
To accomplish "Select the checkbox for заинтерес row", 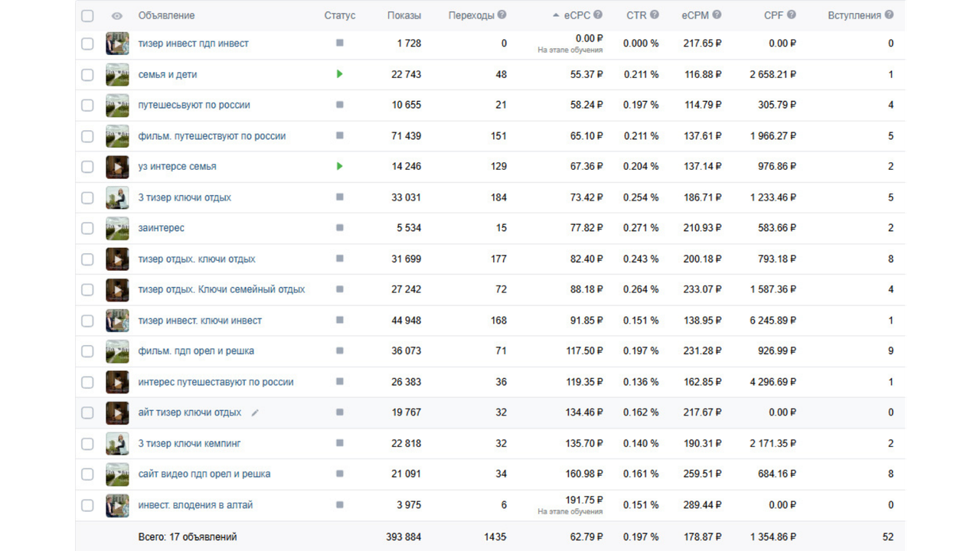I will (x=87, y=228).
